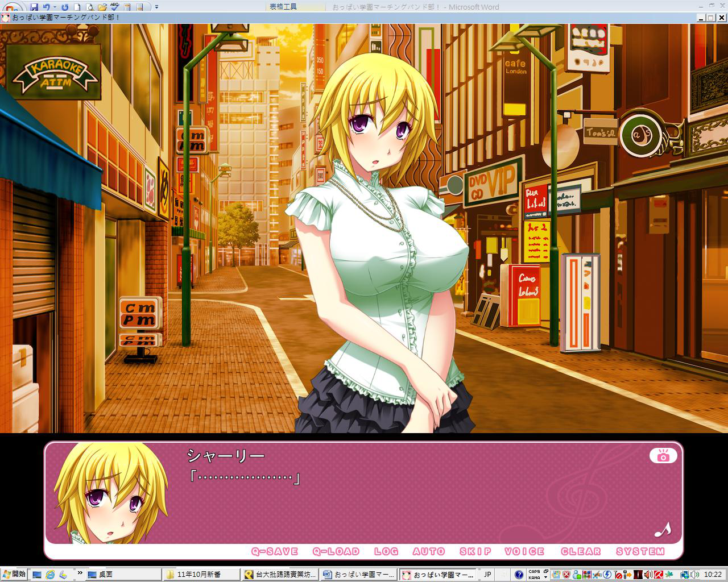Click the Open folder icon
Screen dimensions: 728x582
click(x=102, y=7)
